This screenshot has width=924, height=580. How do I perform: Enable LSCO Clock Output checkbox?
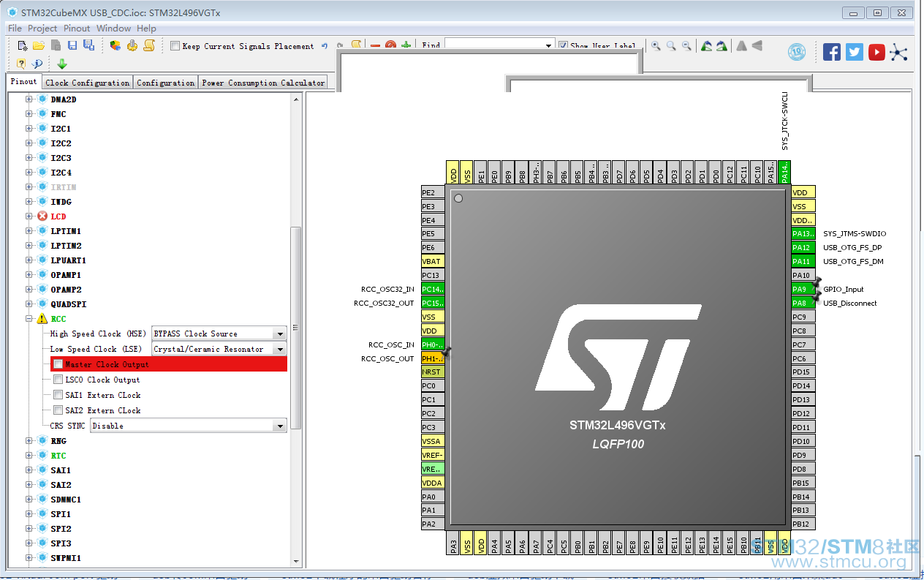click(x=58, y=380)
